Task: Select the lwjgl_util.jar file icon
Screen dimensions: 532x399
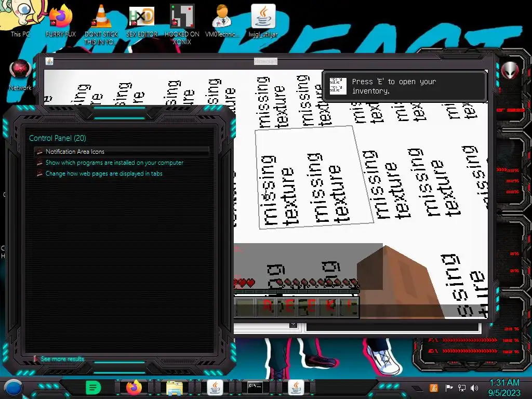Action: (x=263, y=21)
